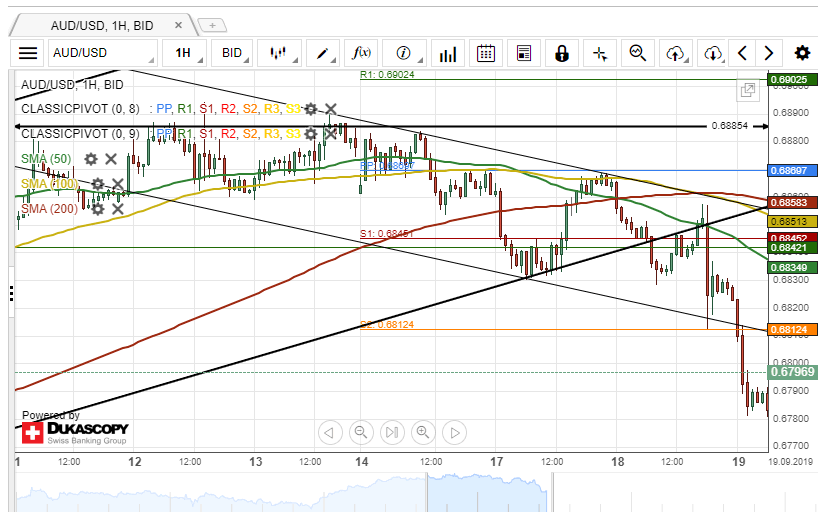Screen dimensions: 821x516
Task: Expand the 1H timeframe dropdown
Action: [x=186, y=53]
